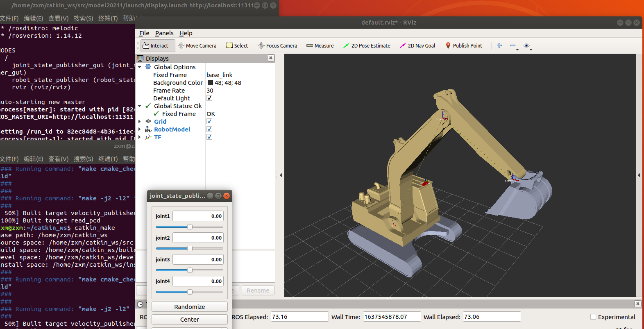Activate the Focus Camera tool

(x=277, y=45)
